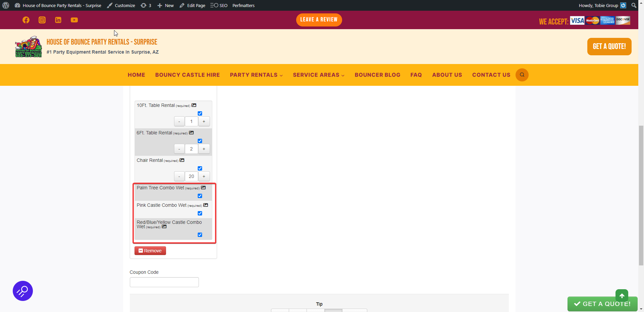644x312 pixels.
Task: Click the red Remove button
Action: (x=150, y=251)
